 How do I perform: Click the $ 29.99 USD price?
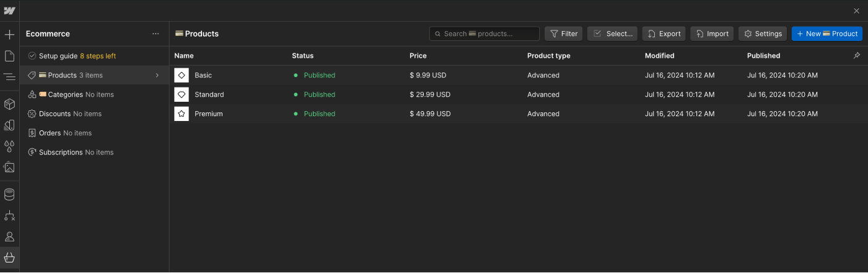click(x=430, y=94)
